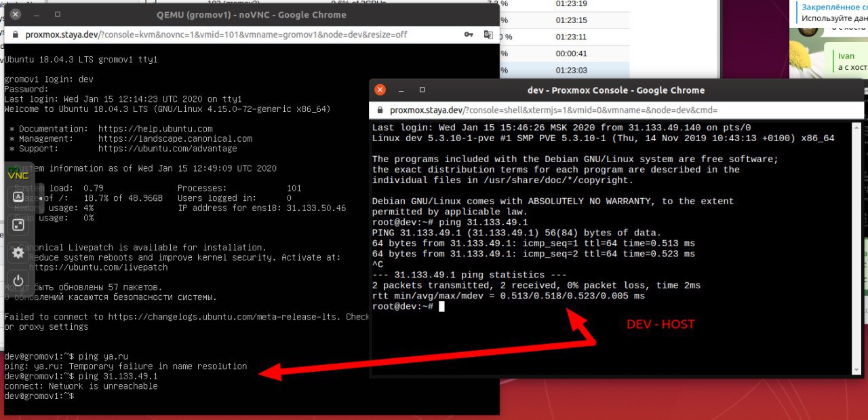Click https://ubuntu.com/livepatch text
Image resolution: width=868 pixels, height=420 pixels.
coord(98,267)
